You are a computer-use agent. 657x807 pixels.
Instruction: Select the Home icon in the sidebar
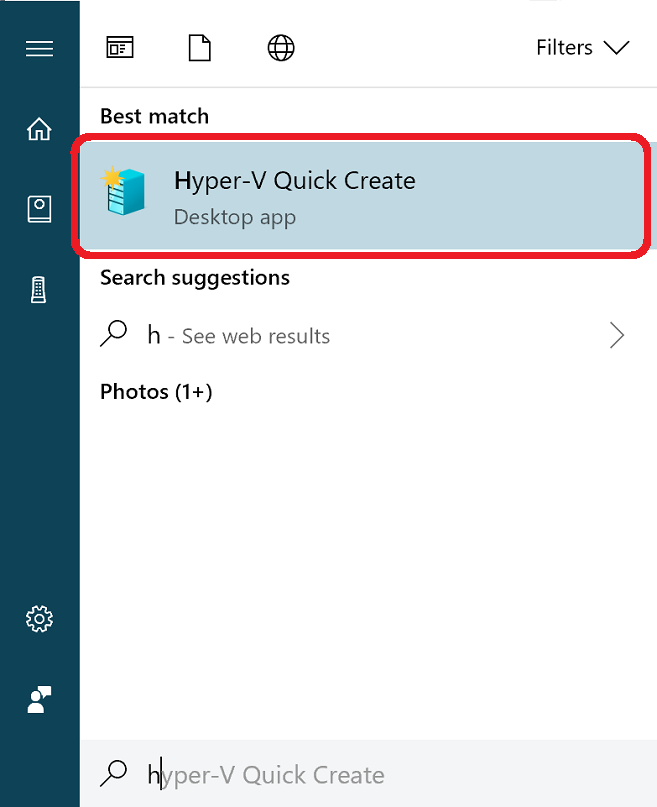[39, 128]
